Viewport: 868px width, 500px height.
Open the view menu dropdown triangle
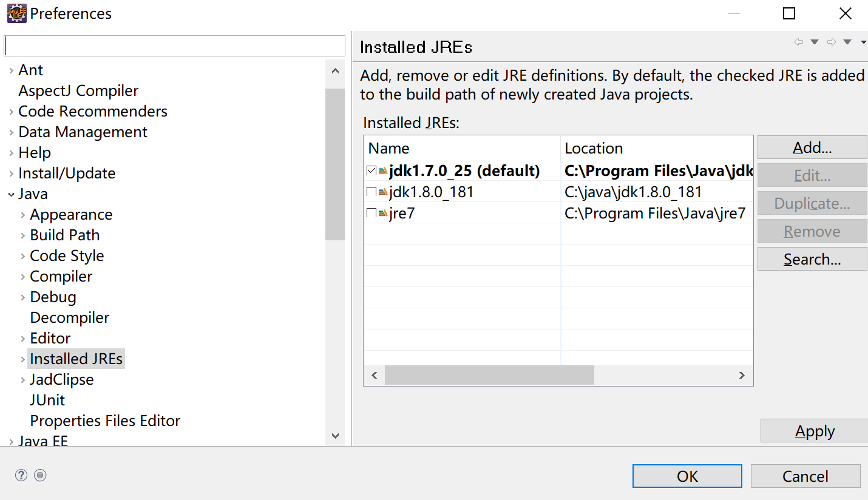tap(864, 42)
